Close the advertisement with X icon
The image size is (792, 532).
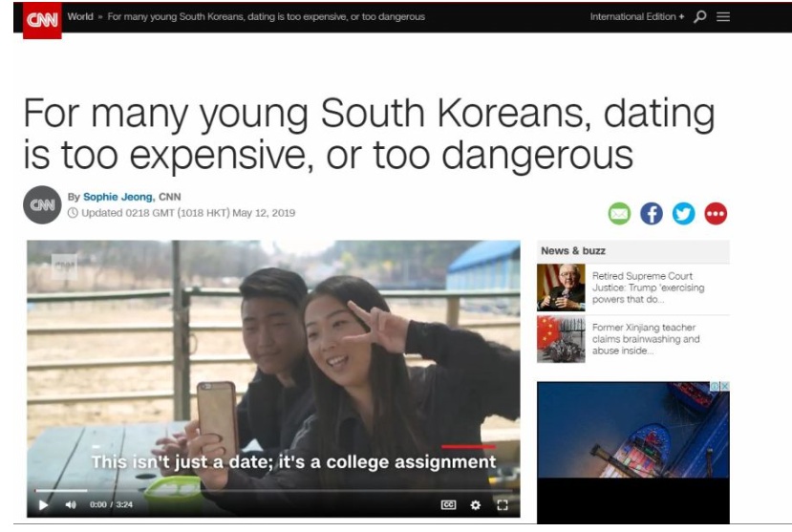click(725, 386)
